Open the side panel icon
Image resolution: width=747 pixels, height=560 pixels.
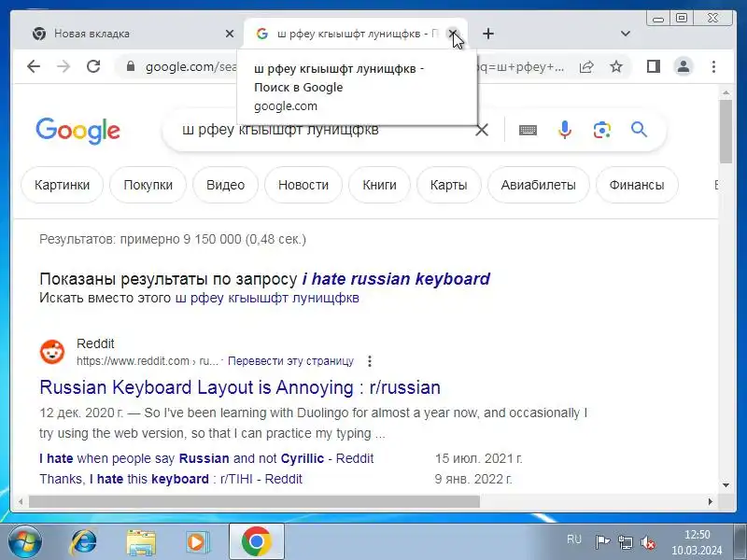pyautogui.click(x=653, y=66)
